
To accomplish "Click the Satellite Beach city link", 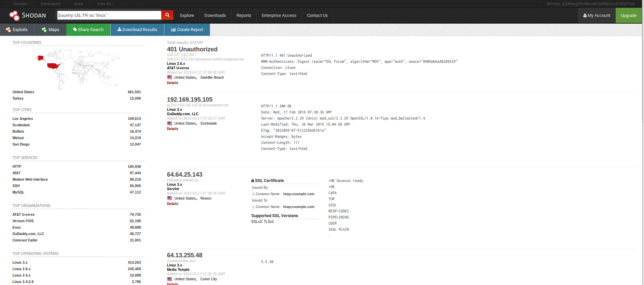I will point(212,77).
